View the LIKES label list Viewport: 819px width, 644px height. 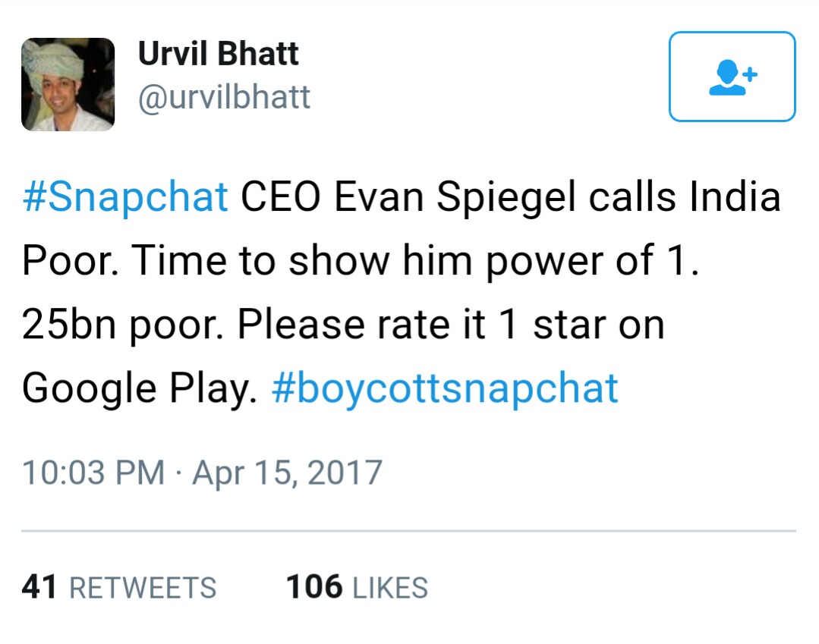(390, 588)
